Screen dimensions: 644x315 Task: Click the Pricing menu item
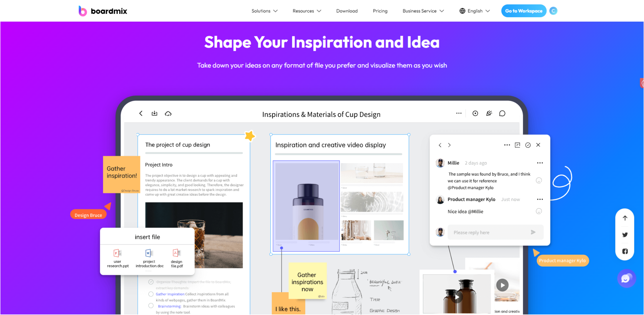tap(379, 11)
